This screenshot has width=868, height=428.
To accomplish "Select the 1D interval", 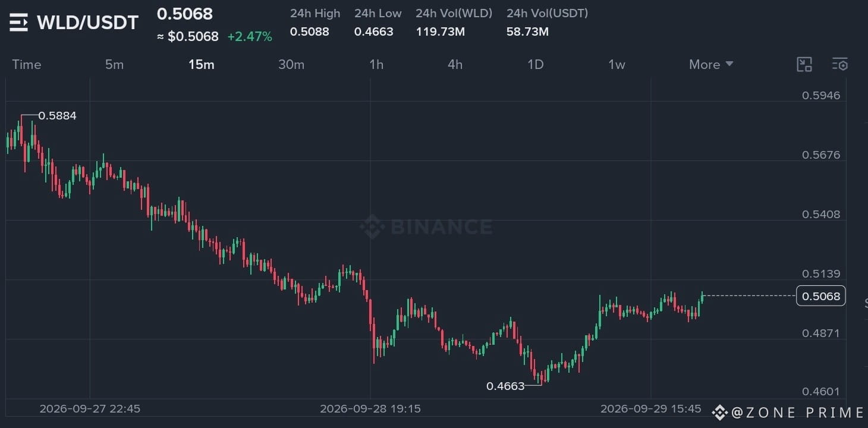I will point(536,64).
